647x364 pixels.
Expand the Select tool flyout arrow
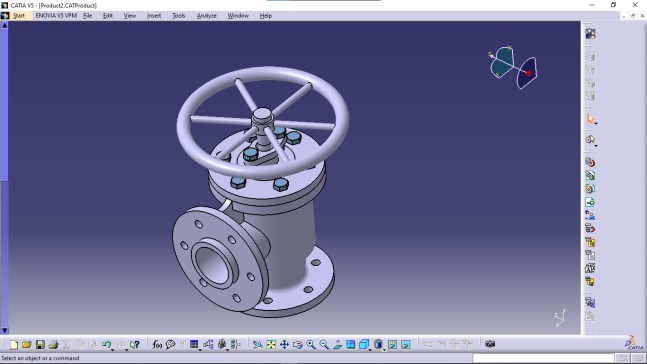[596, 123]
